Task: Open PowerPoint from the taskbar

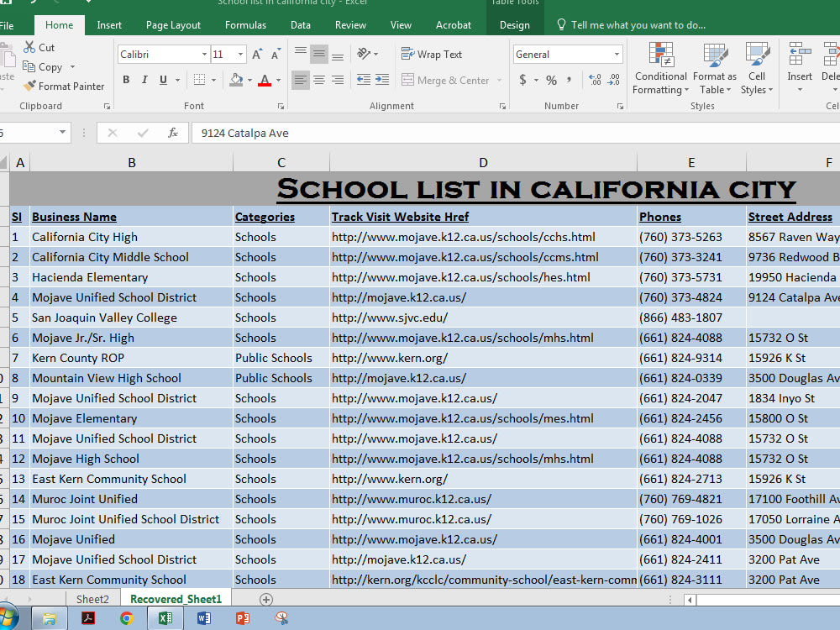Action: [243, 618]
